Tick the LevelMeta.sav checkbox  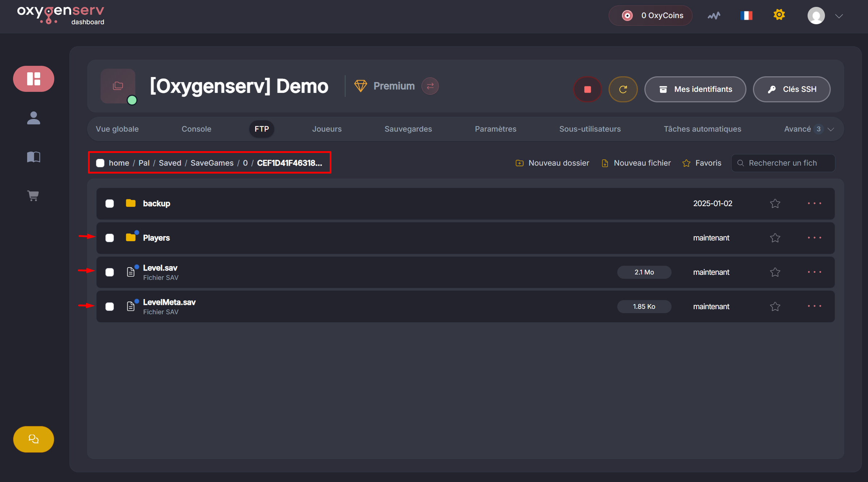click(110, 307)
